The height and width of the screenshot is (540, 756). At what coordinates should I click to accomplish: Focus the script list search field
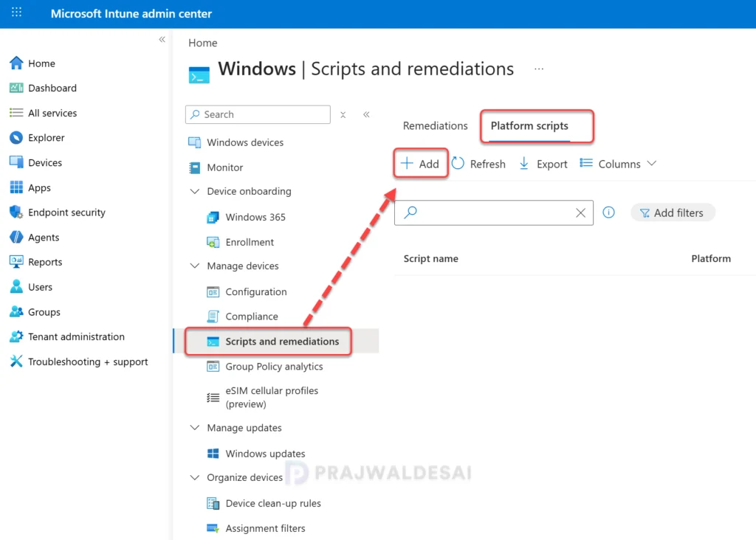[x=494, y=212]
